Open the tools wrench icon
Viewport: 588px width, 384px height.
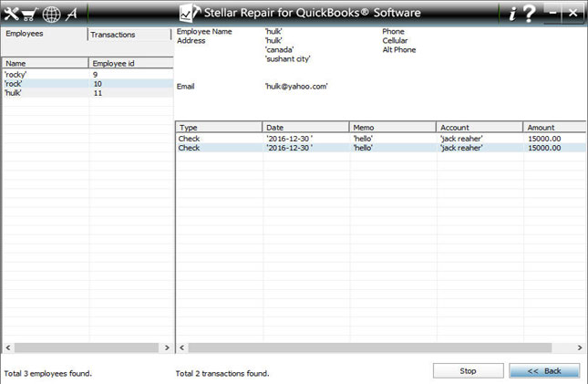11,14
